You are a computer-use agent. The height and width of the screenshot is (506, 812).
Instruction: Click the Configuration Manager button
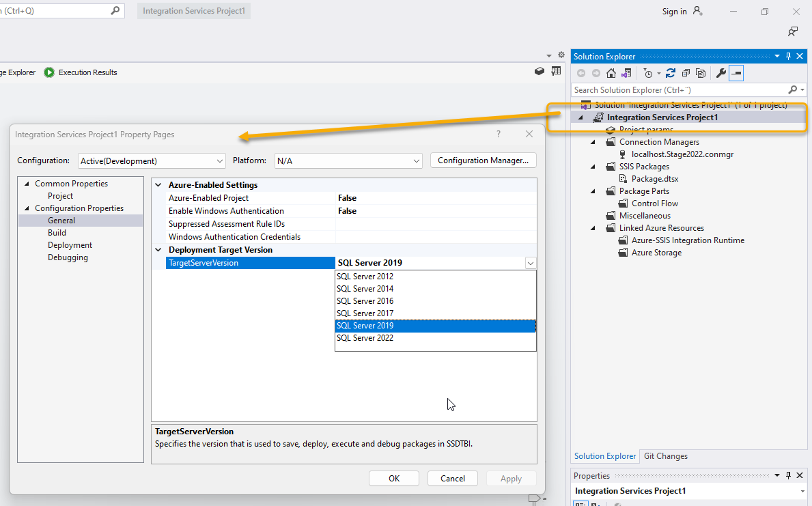pos(483,160)
